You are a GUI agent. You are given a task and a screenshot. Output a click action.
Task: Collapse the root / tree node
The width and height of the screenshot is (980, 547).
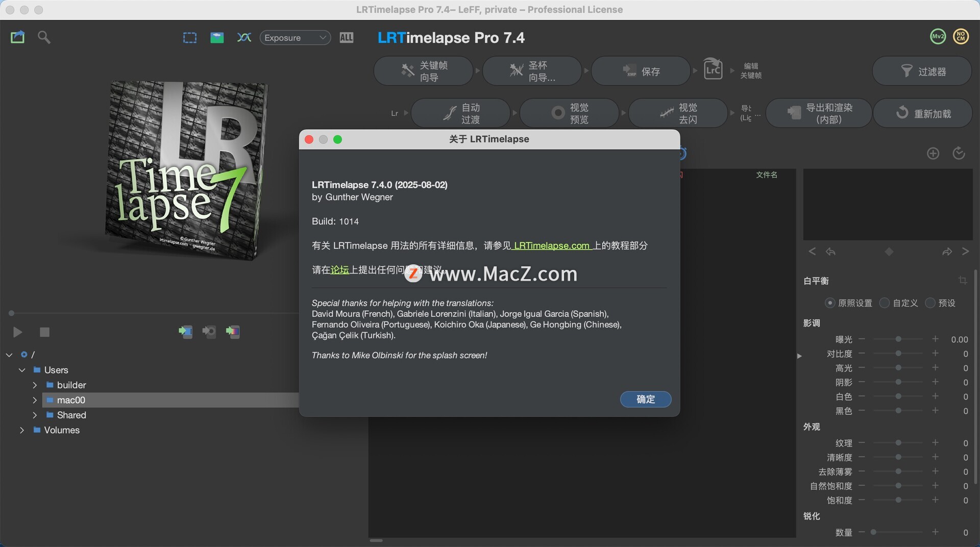tap(9, 355)
